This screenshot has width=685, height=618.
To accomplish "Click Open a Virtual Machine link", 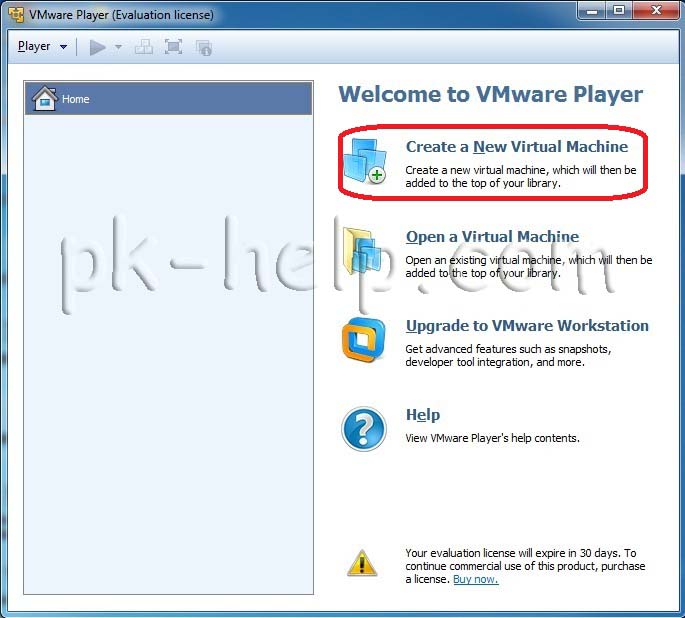I will (492, 237).
